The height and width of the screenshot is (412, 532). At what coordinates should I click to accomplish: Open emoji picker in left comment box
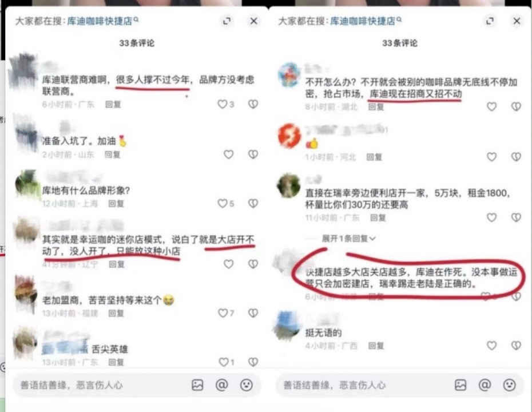tap(247, 385)
